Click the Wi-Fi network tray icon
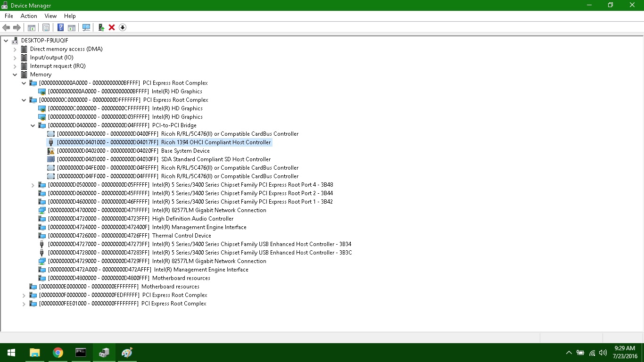 coord(592,353)
